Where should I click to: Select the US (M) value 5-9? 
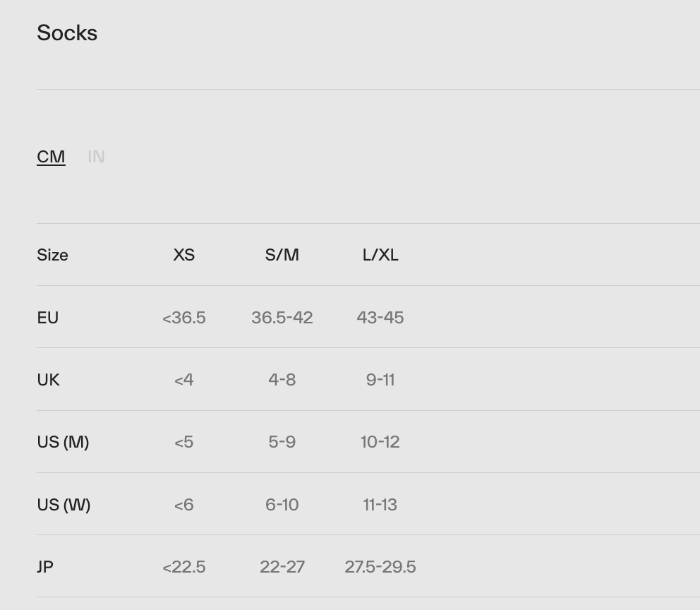point(282,442)
